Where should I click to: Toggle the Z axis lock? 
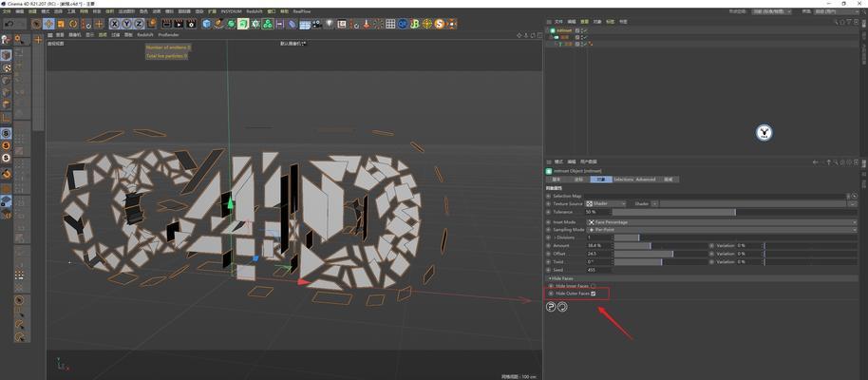(x=139, y=24)
